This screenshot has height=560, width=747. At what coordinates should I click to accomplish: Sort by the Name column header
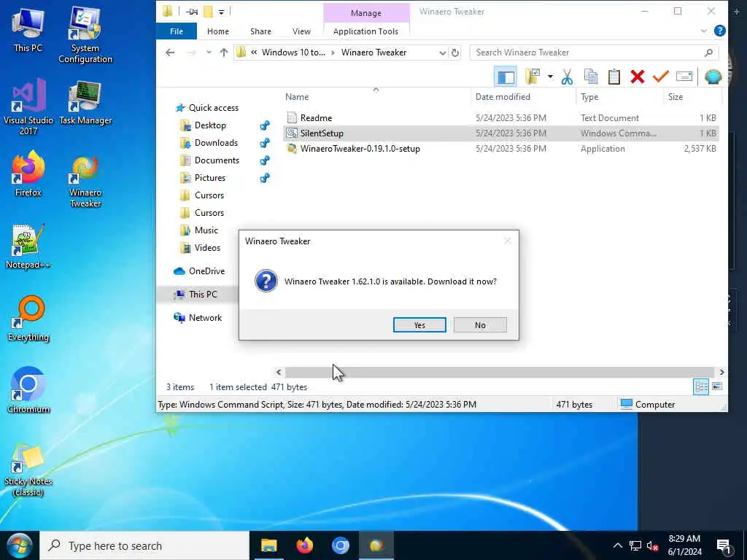(x=376, y=97)
